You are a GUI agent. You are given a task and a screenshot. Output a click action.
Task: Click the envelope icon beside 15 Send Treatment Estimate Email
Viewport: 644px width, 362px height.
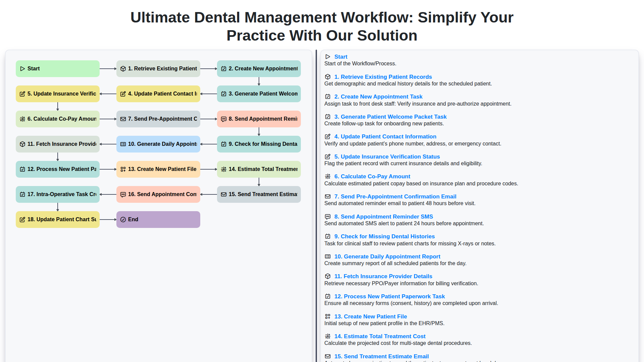[224, 194]
